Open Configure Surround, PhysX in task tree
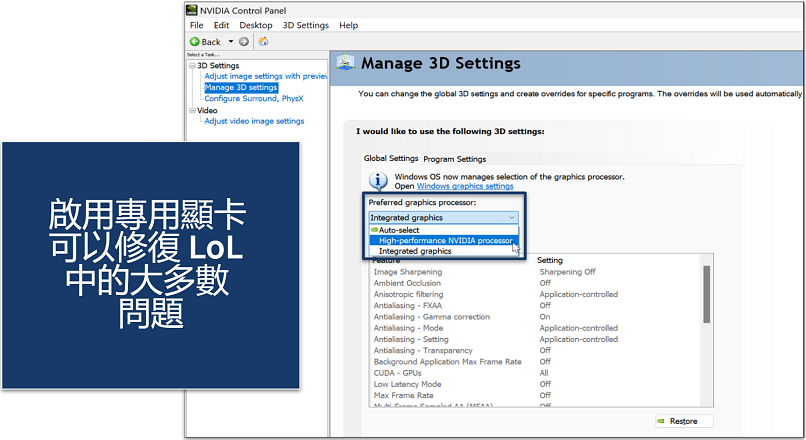Screen dimensions: 806x440 click(253, 98)
